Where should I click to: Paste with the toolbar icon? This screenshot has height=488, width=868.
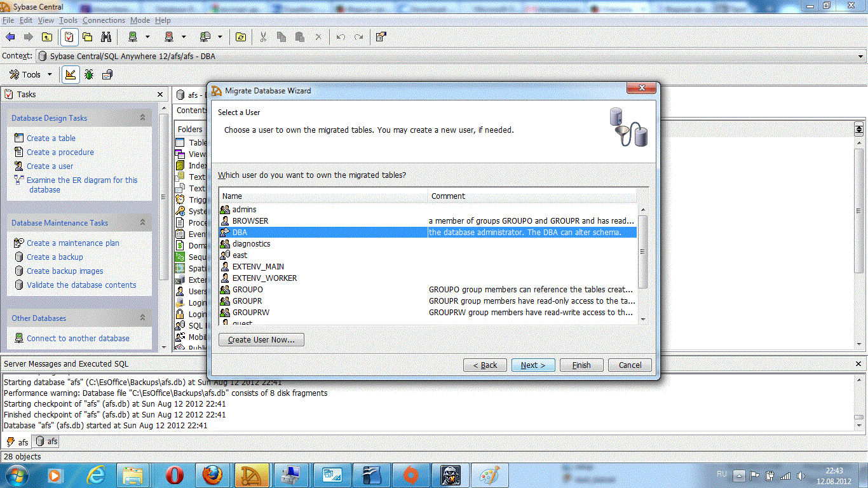click(300, 37)
